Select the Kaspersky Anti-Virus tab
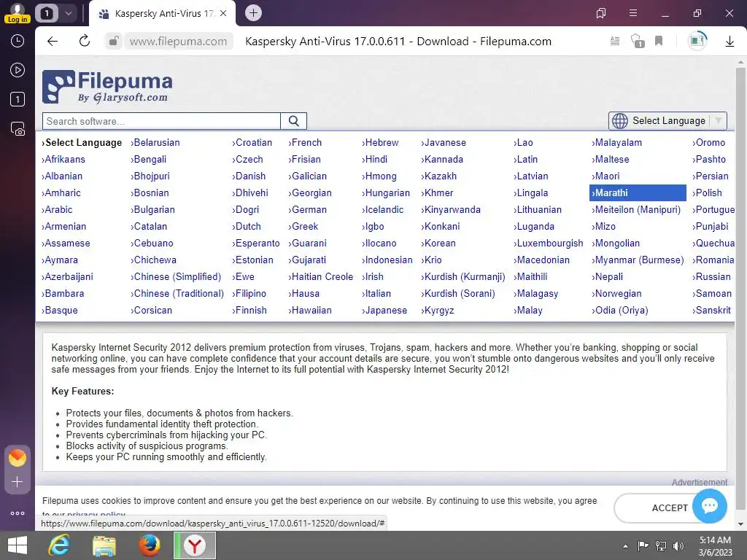Viewport: 747px width, 560px height. 162,13
